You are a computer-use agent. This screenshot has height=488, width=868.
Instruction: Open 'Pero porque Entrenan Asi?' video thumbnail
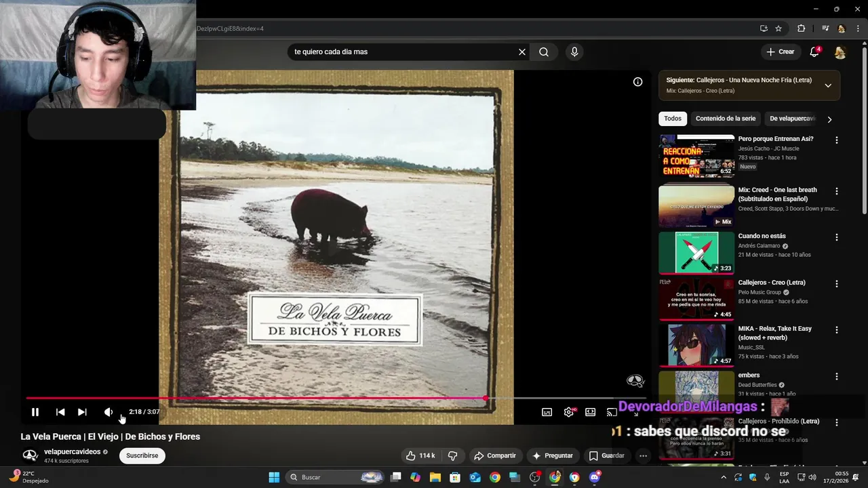tap(696, 155)
